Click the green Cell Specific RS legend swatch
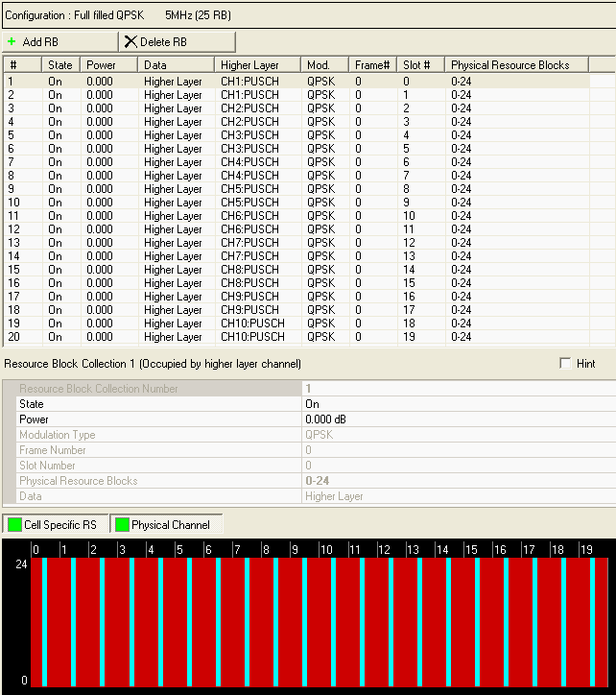 coord(13,525)
